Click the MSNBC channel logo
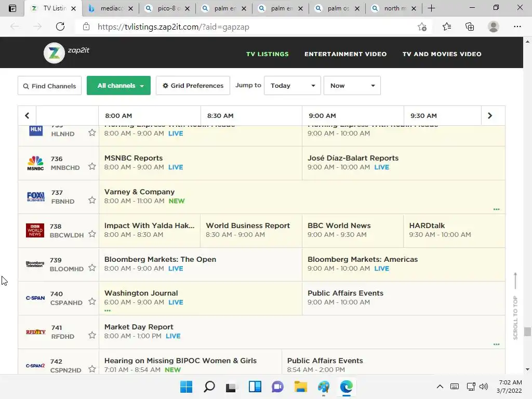 tap(35, 163)
